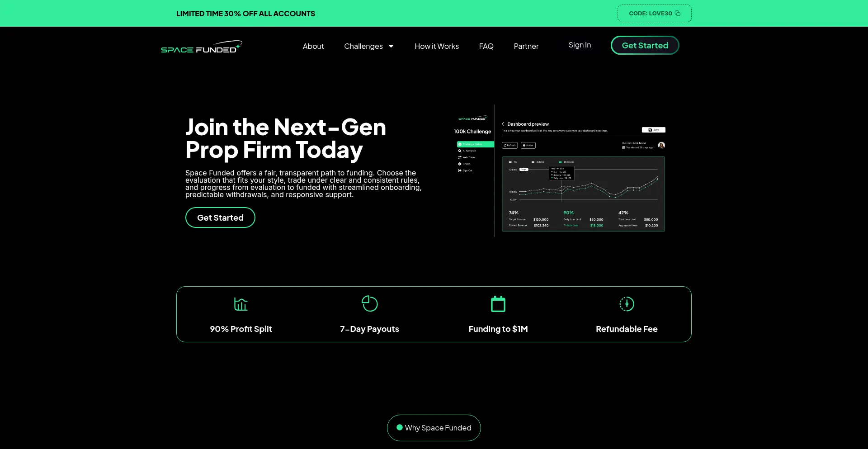This screenshot has height=449, width=868.
Task: Click the header Get Started button
Action: pyautogui.click(x=645, y=45)
